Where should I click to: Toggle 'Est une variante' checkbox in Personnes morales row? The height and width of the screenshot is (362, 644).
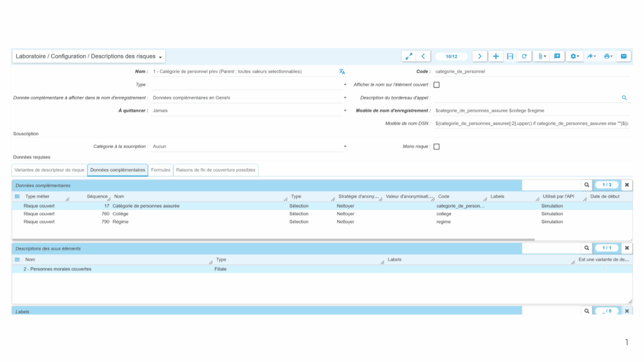pos(604,269)
